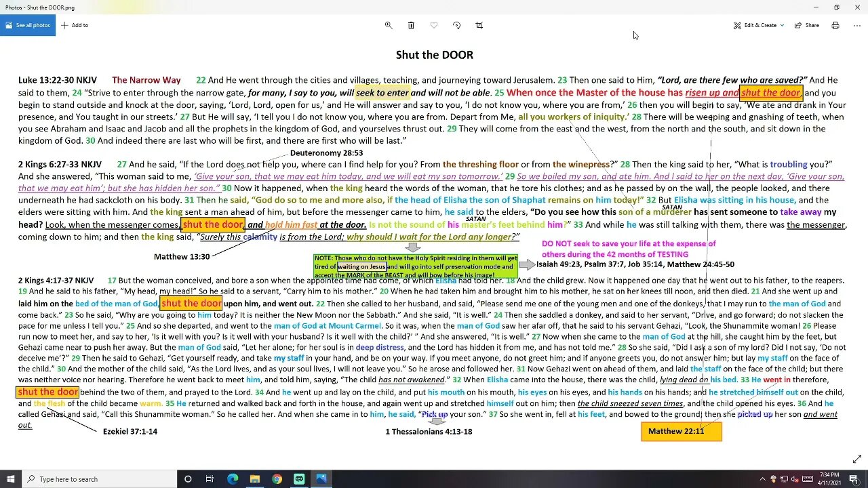Click the Type here to search box
This screenshot has width=868, height=488.
pyautogui.click(x=100, y=479)
